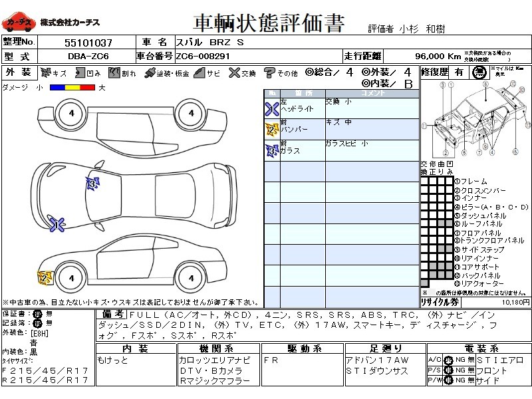Click the damage severity color scale bar
This screenshot has height=399, width=532.
72,87
